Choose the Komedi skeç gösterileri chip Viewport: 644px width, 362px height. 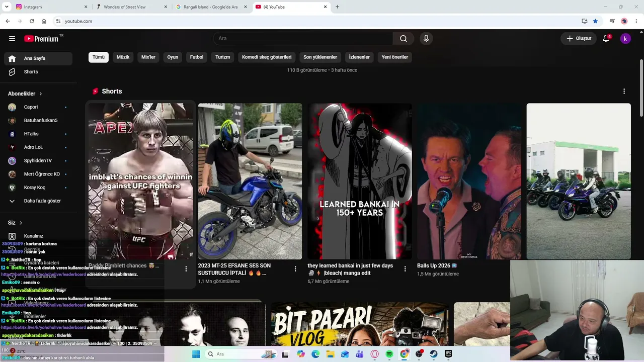click(267, 57)
